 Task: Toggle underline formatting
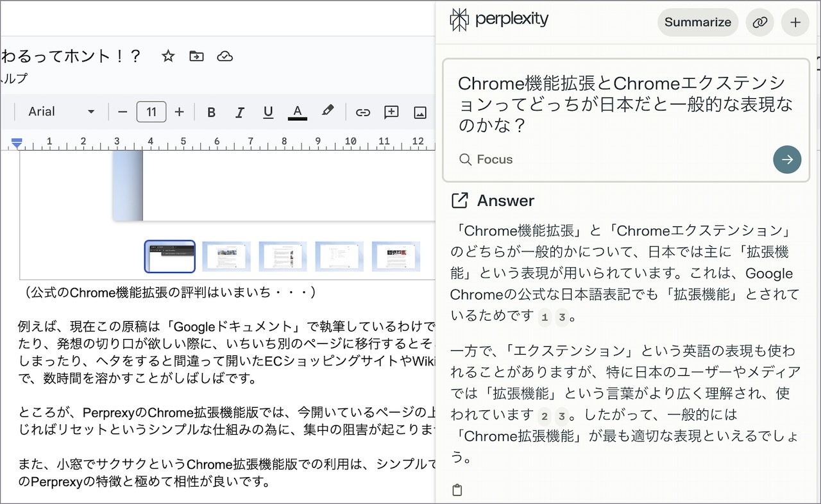(x=268, y=113)
